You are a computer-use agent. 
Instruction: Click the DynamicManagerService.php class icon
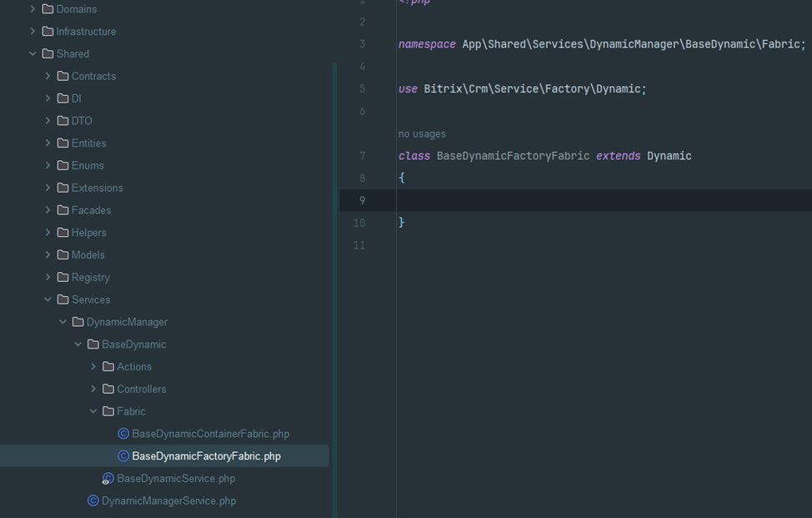click(93, 501)
